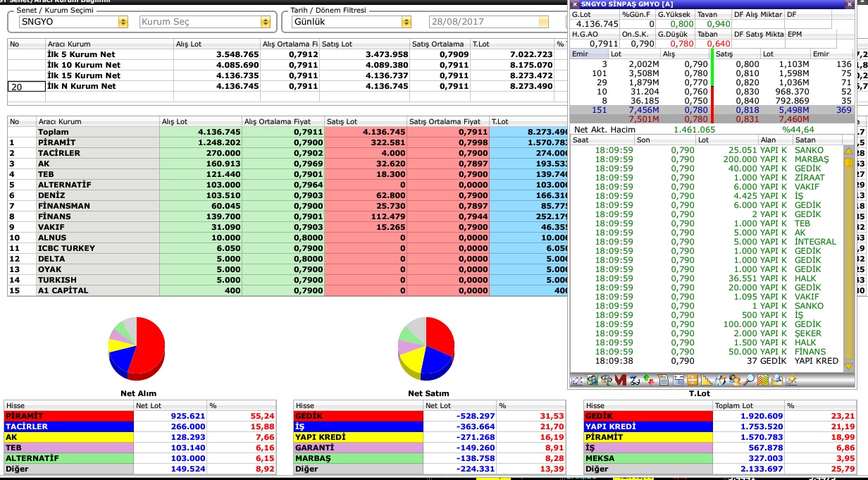Screen dimensions: 868x480
Task: Click the Net Satım pie chart
Action: 426,348
